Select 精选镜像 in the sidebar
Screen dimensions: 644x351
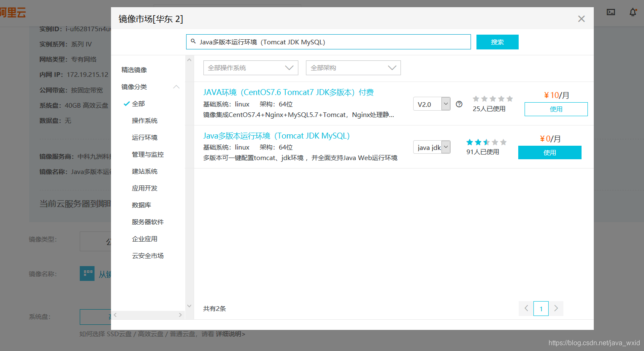point(134,70)
